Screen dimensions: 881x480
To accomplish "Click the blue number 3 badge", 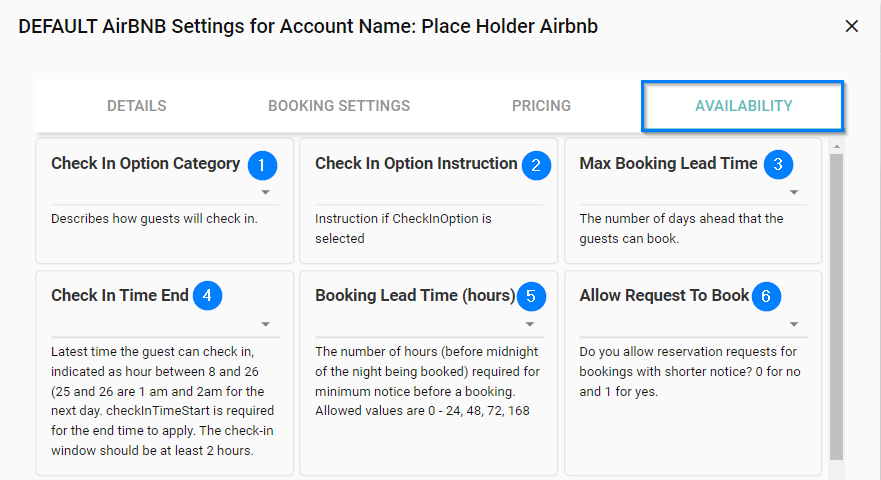I will pyautogui.click(x=778, y=165).
